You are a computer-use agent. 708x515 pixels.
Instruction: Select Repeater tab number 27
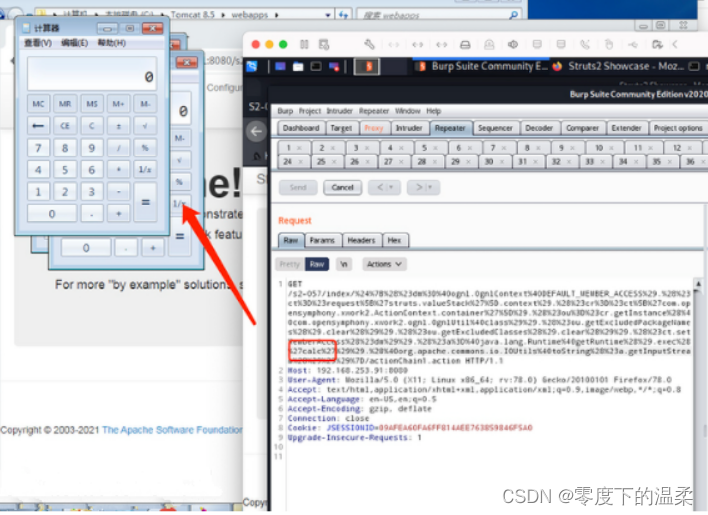coord(393,161)
